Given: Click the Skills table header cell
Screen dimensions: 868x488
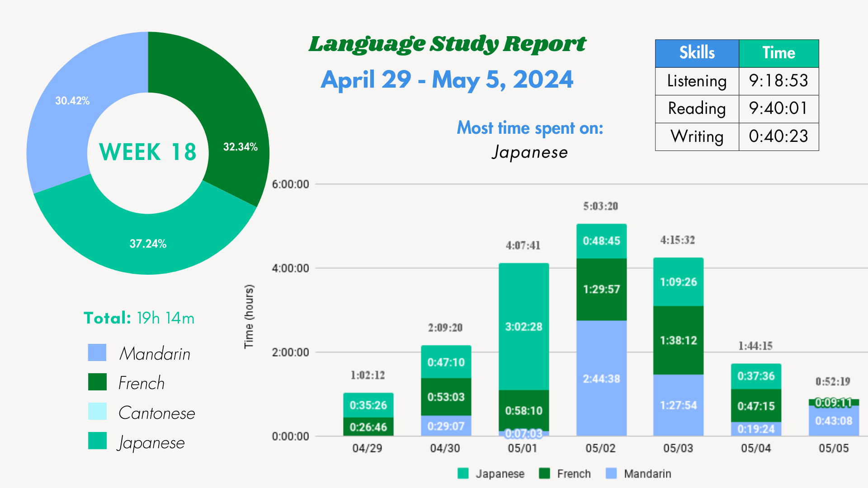Looking at the screenshot, I should [x=697, y=53].
